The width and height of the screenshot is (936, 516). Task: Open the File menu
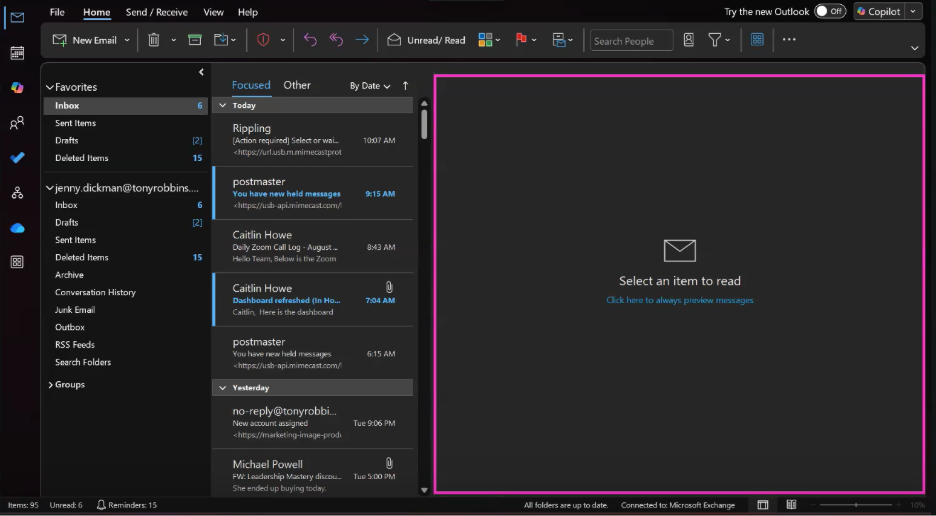point(57,12)
